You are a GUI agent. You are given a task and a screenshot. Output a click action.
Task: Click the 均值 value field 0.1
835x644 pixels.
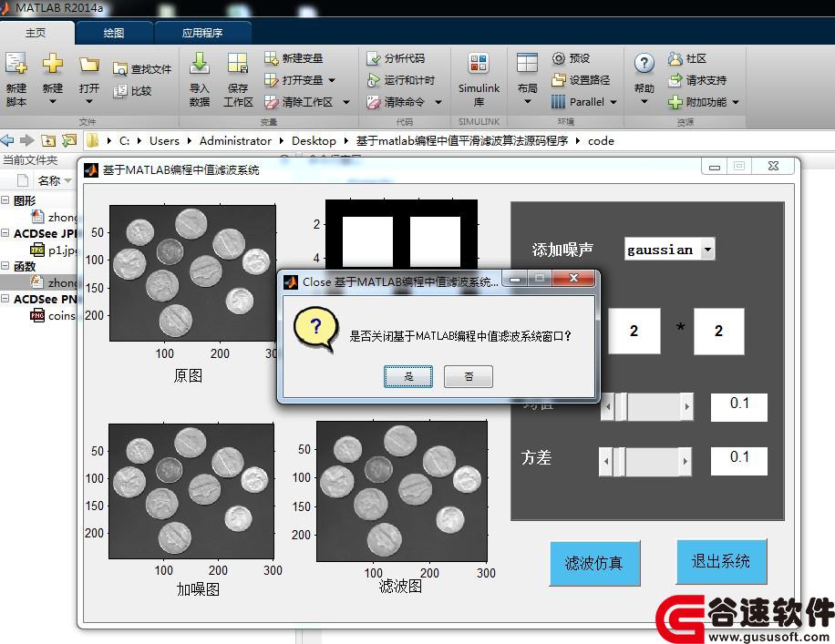pyautogui.click(x=739, y=407)
